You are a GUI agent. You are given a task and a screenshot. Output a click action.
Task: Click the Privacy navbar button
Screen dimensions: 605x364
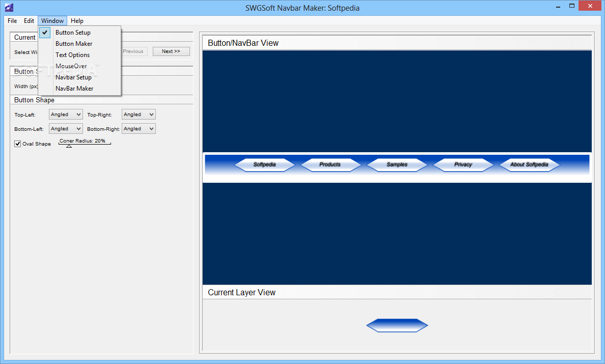463,164
